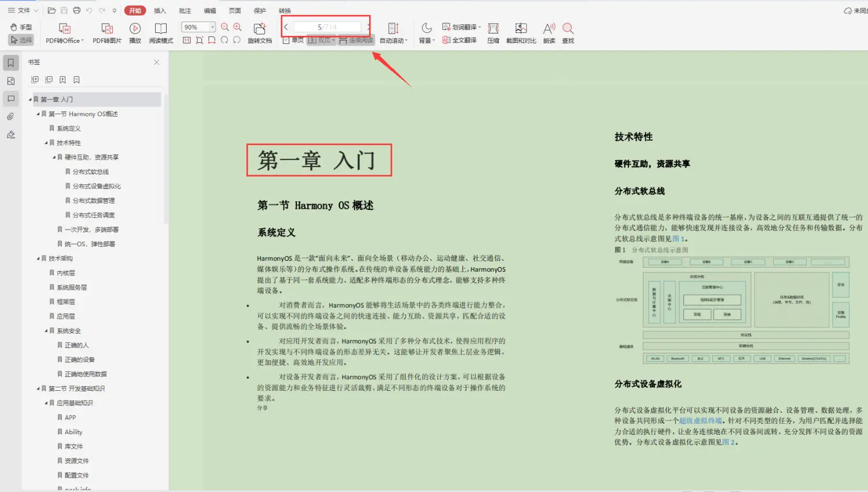The width and height of the screenshot is (868, 492).
Task: Click the 1:1 actual size icon
Action: pos(187,40)
